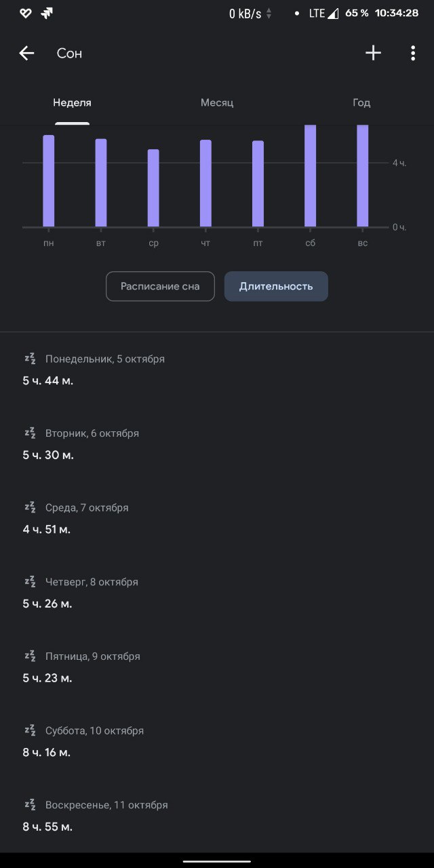Image resolution: width=434 pixels, height=868 pixels.
Task: Open Tuesday, October 6 sleep entry
Action: 92,443
